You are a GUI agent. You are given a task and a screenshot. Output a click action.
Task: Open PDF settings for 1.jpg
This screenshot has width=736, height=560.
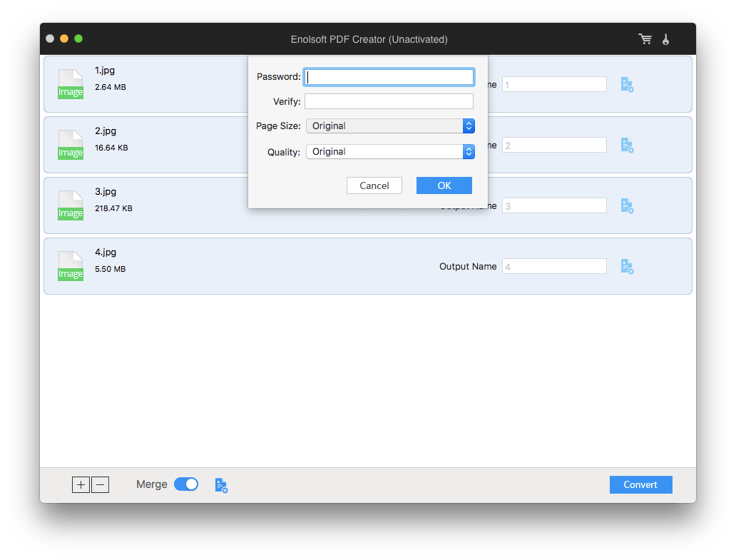pos(627,85)
